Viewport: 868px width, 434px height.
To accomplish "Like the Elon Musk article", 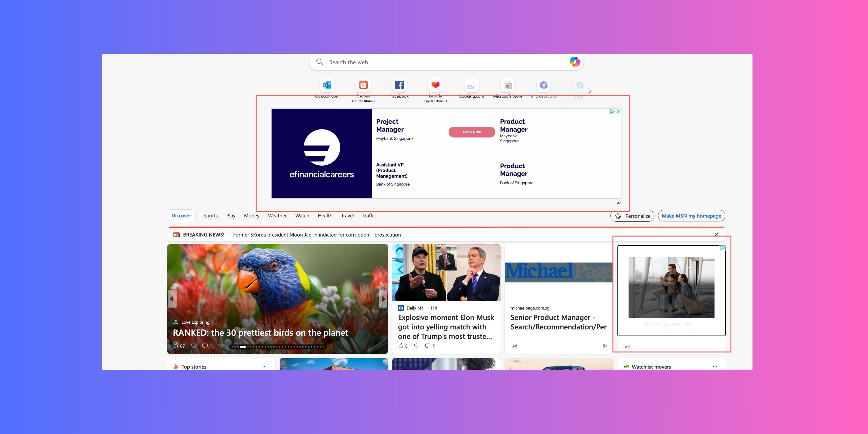I will 401,346.
